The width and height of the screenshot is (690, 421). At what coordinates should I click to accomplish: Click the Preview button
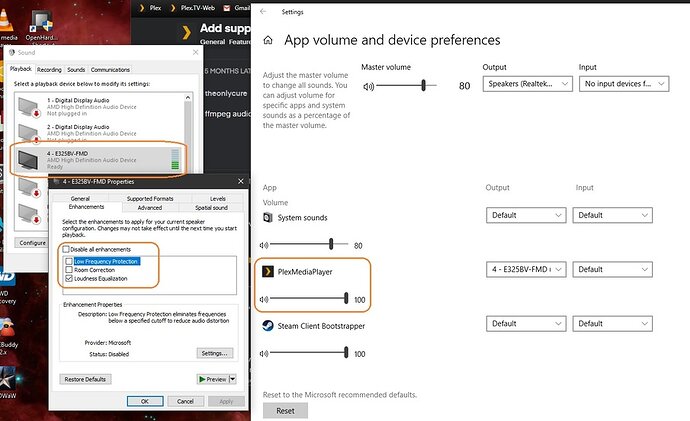tap(213, 379)
